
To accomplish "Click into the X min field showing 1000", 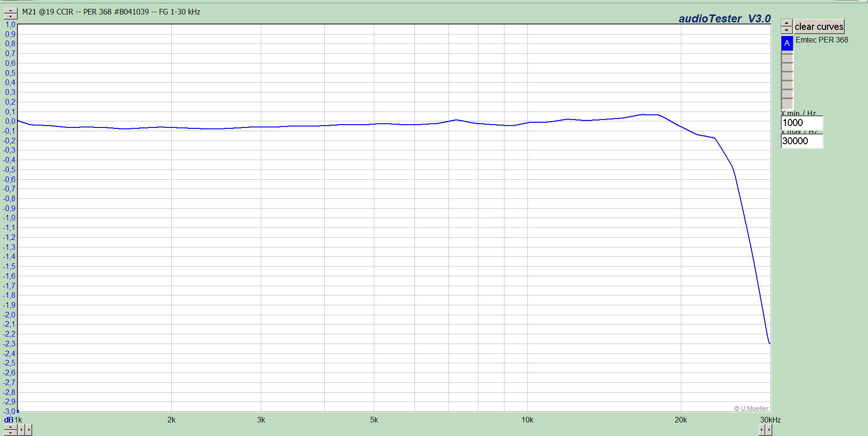I will (802, 123).
